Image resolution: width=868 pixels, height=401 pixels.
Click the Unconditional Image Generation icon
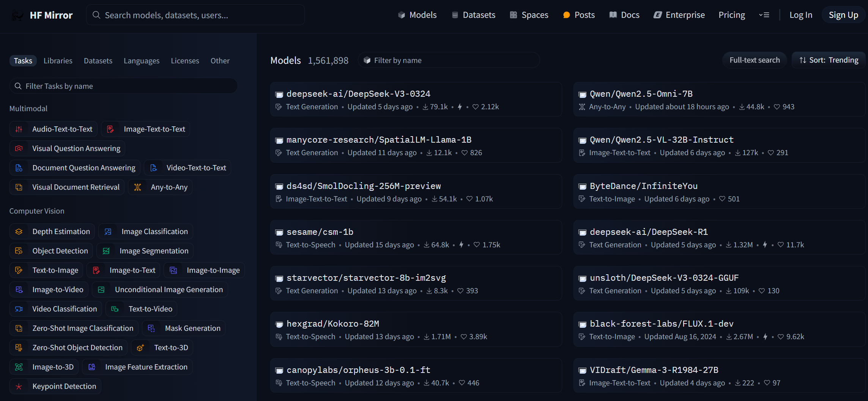coord(101,290)
